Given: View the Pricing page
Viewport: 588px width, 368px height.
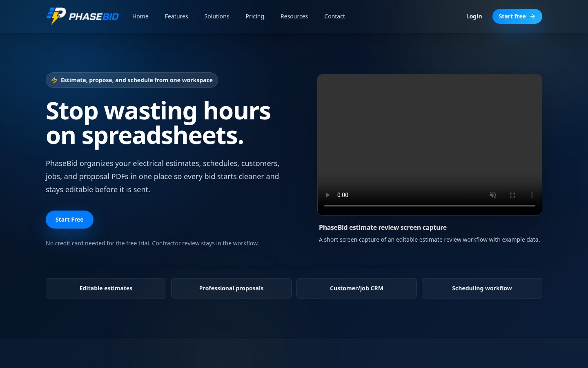Looking at the screenshot, I should pyautogui.click(x=255, y=16).
